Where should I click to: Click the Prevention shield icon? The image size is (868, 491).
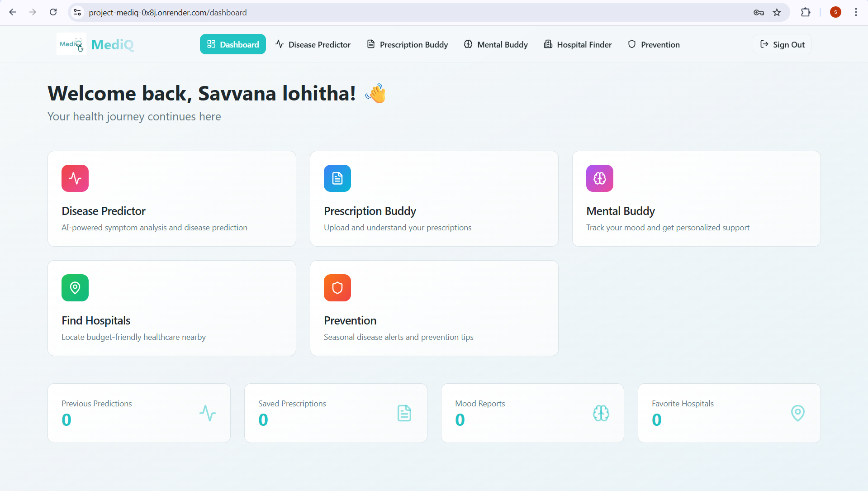coord(337,287)
